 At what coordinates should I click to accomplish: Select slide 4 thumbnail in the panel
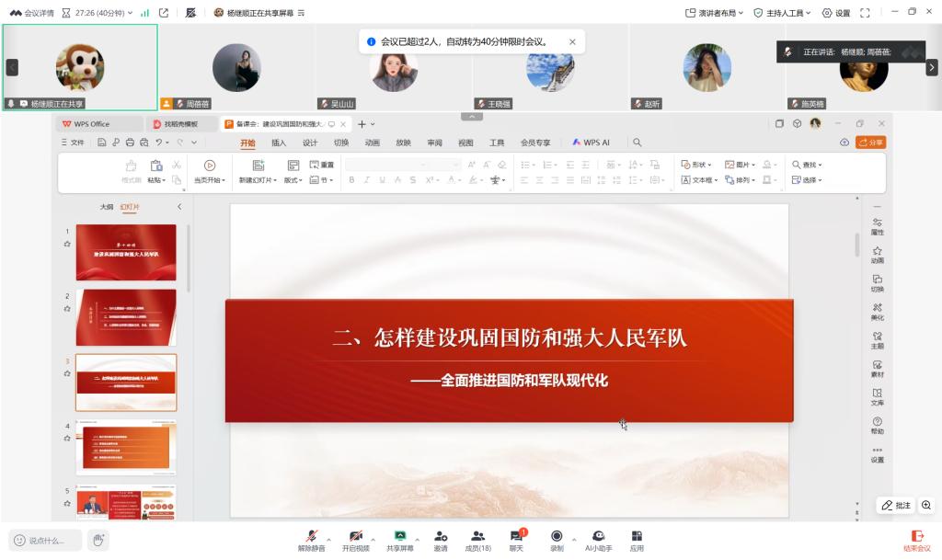pos(126,447)
